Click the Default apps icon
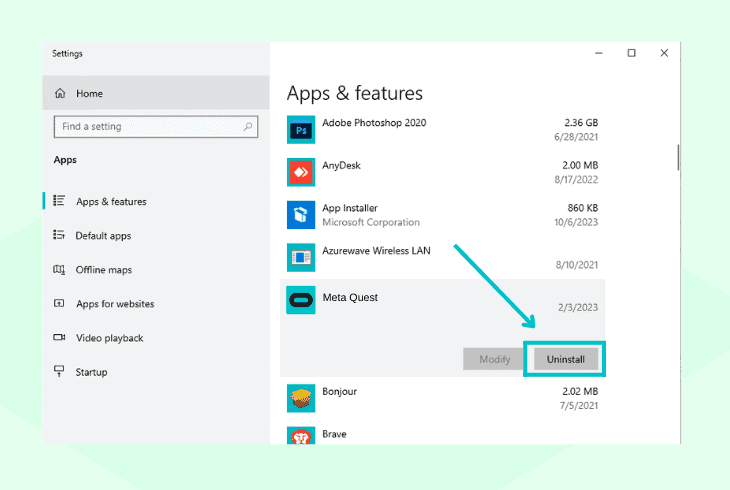The width and height of the screenshot is (730, 490). [x=59, y=235]
